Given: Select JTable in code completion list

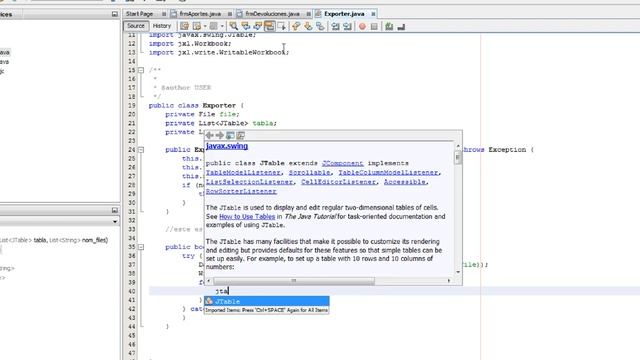Looking at the screenshot, I should 267,301.
